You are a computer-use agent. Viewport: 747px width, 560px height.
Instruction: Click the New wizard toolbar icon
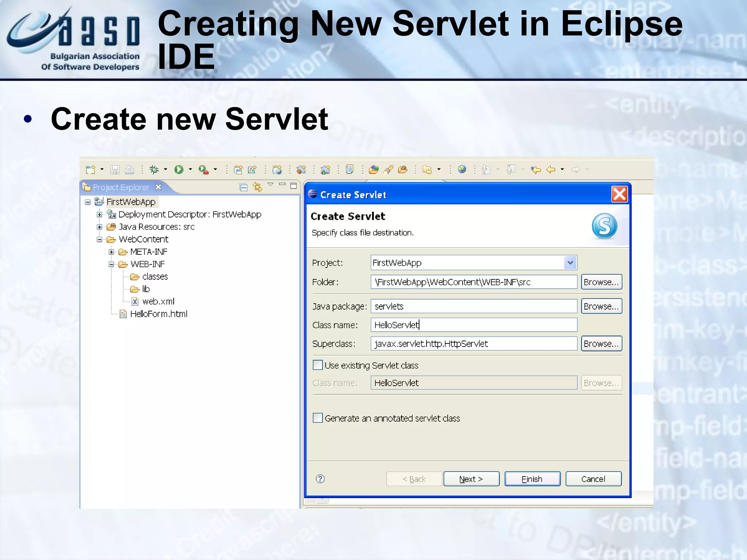point(90,170)
